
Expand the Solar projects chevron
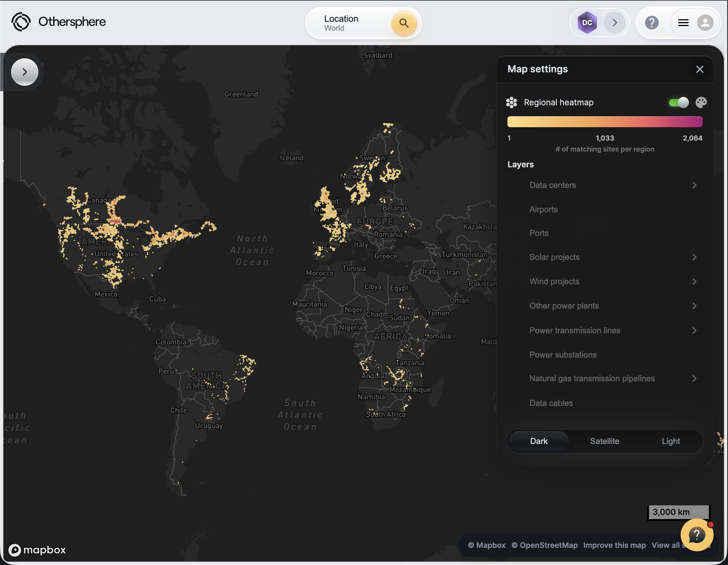click(694, 257)
